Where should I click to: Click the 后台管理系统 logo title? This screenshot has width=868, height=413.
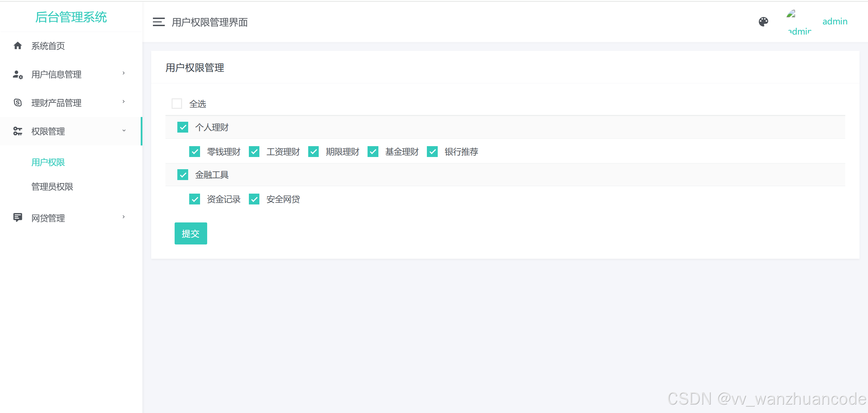pos(71,17)
